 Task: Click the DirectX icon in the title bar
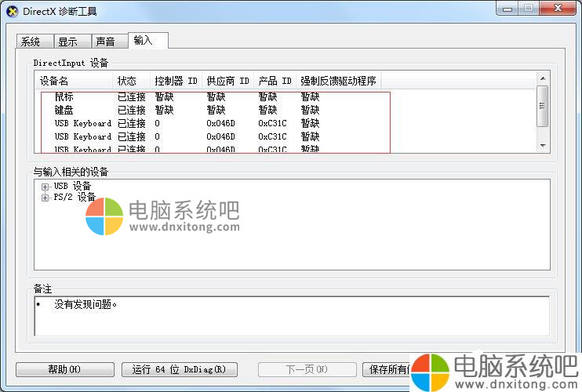13,12
